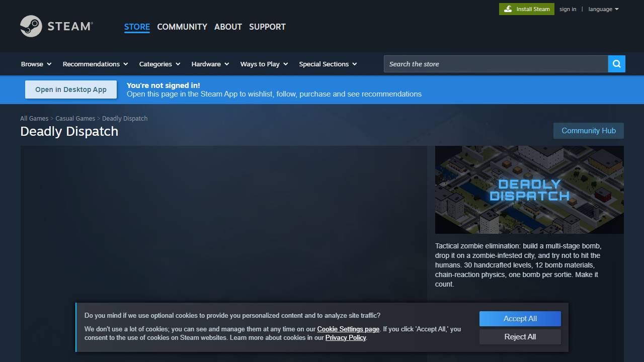Expand the Categories dropdown menu
Image resolution: width=644 pixels, height=362 pixels.
[159, 64]
